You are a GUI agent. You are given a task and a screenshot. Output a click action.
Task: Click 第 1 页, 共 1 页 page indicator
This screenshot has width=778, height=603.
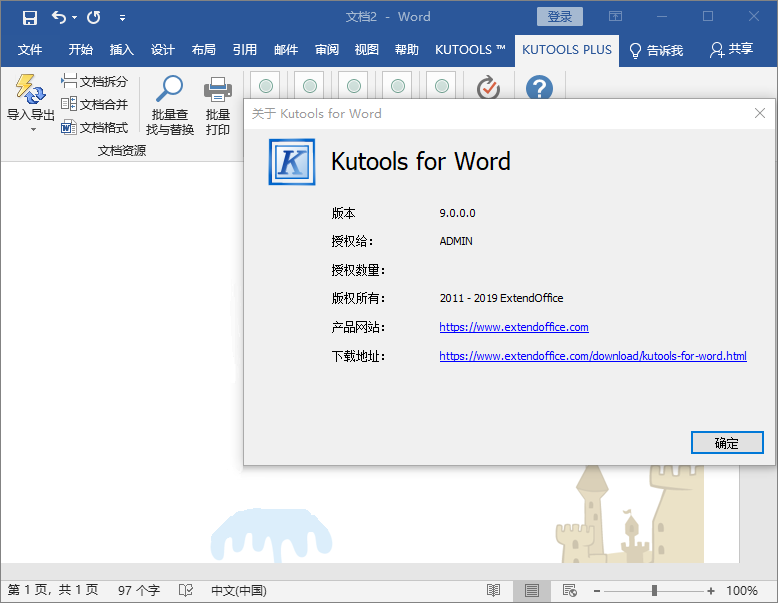coord(53,590)
